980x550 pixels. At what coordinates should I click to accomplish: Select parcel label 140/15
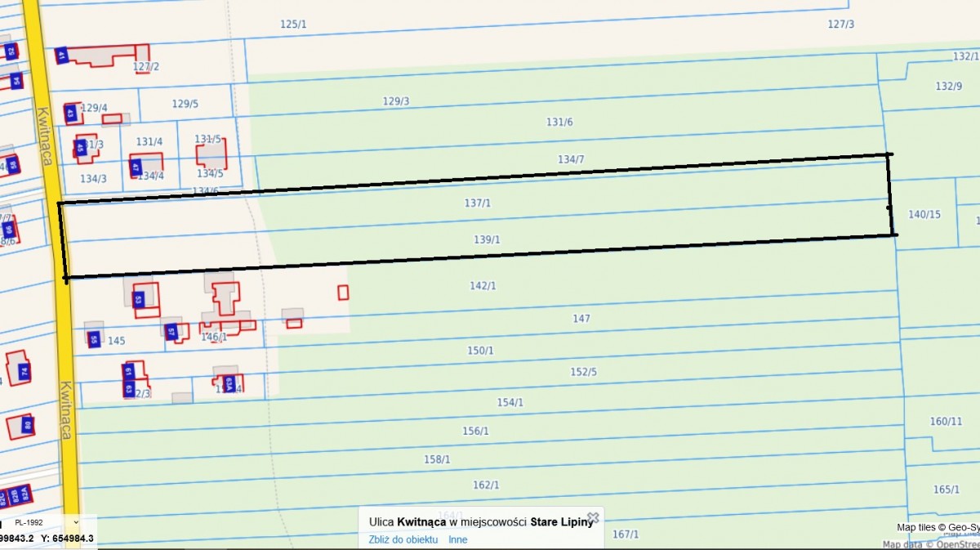924,215
